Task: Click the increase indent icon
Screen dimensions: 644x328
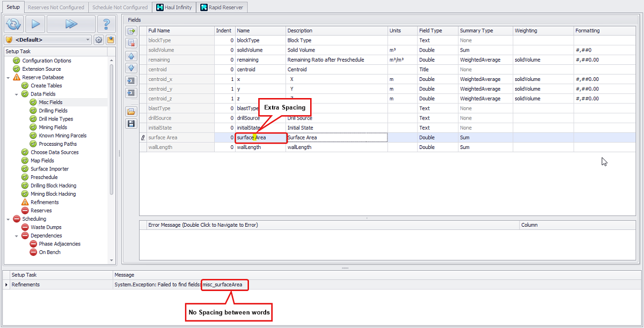Action: click(131, 81)
